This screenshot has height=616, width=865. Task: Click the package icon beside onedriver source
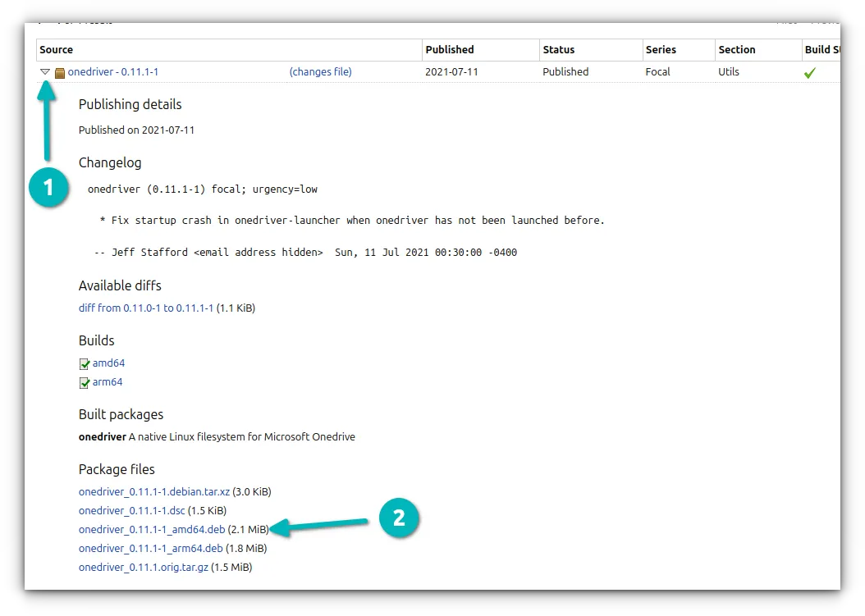point(59,72)
